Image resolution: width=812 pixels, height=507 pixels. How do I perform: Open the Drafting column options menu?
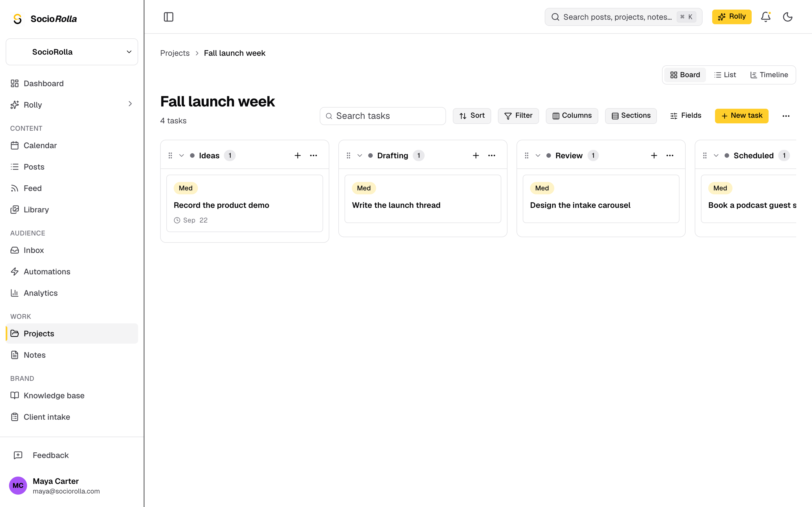(x=491, y=155)
